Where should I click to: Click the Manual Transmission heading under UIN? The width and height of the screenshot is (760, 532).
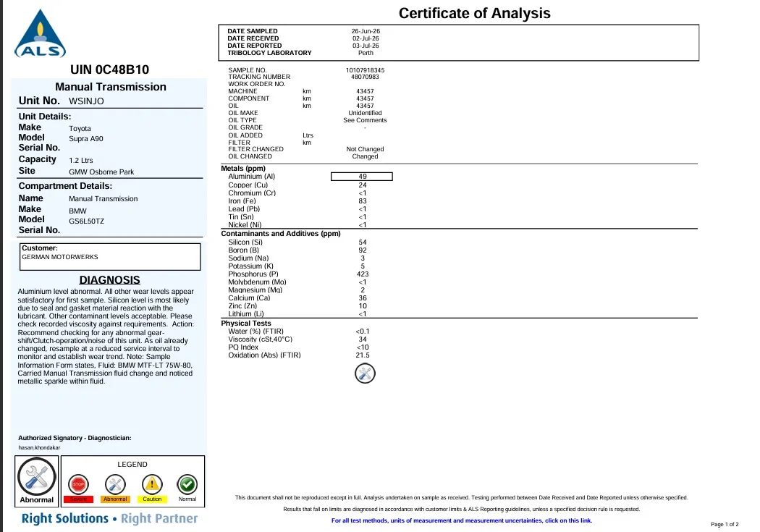(x=111, y=87)
